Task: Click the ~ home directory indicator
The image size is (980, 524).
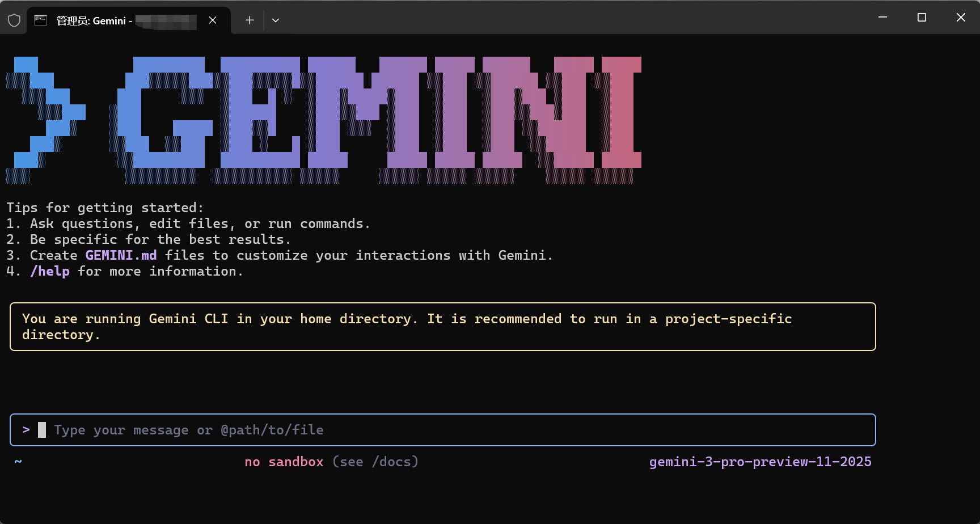Action: click(x=18, y=462)
